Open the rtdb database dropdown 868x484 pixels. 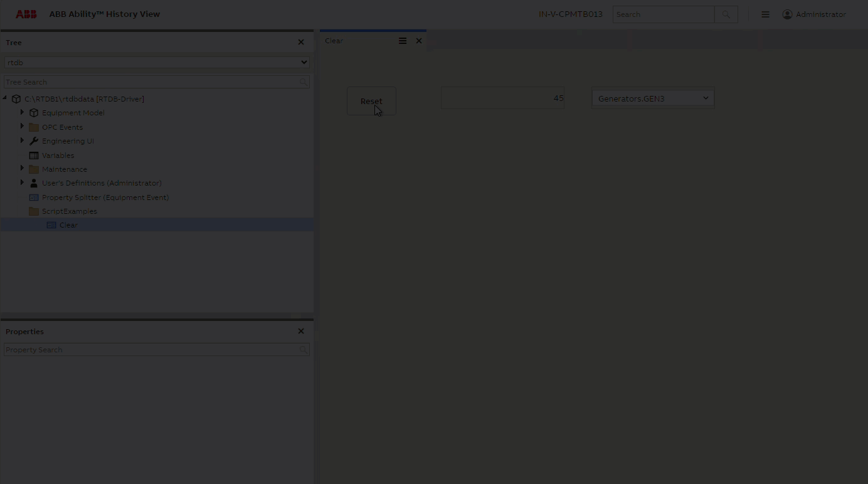(x=157, y=63)
